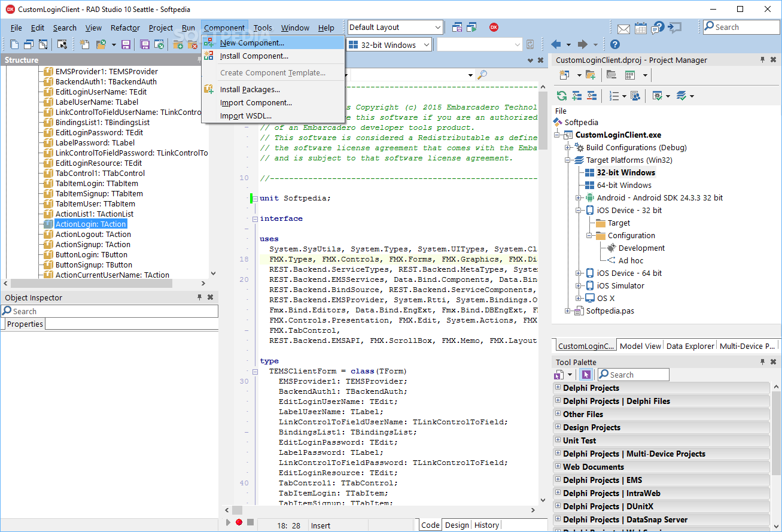Toggle pin on the Object Inspector panel
This screenshot has height=532, width=782.
pos(199,297)
